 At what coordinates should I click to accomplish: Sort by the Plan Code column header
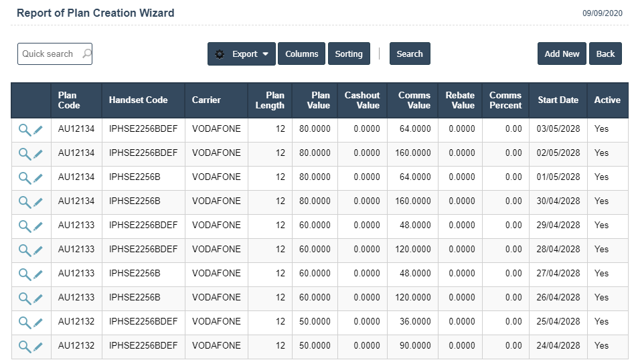coord(69,100)
